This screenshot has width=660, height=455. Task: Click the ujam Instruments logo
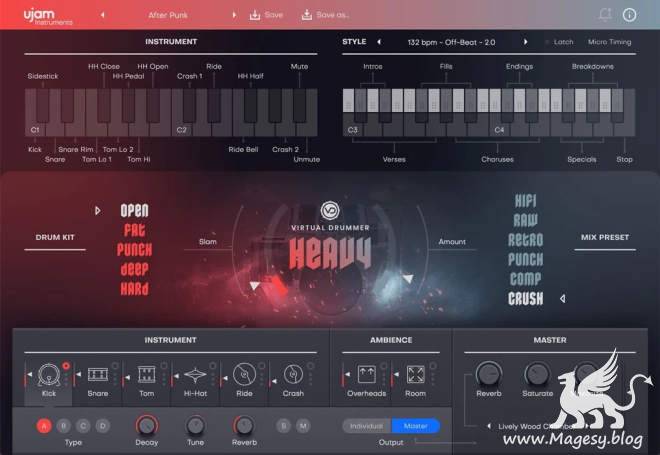point(48,16)
